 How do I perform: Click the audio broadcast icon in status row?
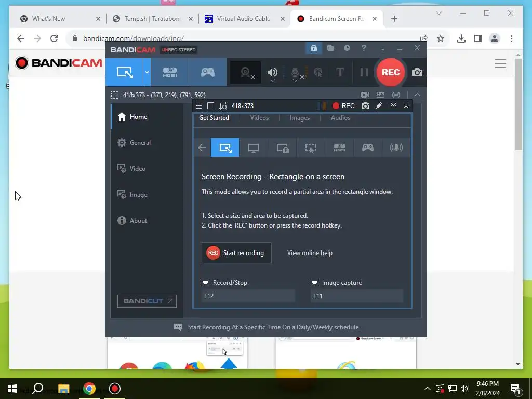coord(396,95)
